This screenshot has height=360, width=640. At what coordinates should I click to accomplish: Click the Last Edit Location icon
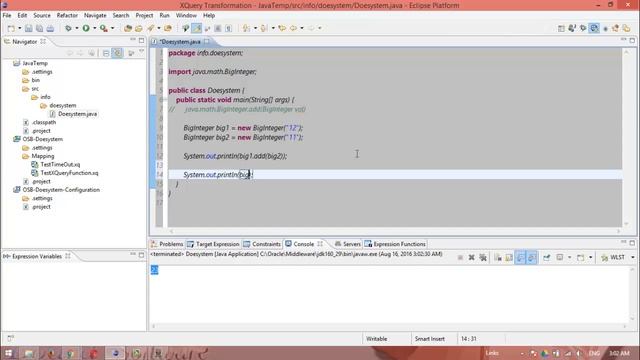pyautogui.click(x=282, y=28)
